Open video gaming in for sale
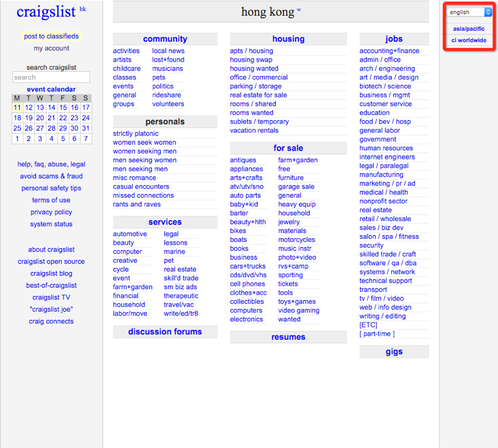The width and height of the screenshot is (498, 448). 299,311
